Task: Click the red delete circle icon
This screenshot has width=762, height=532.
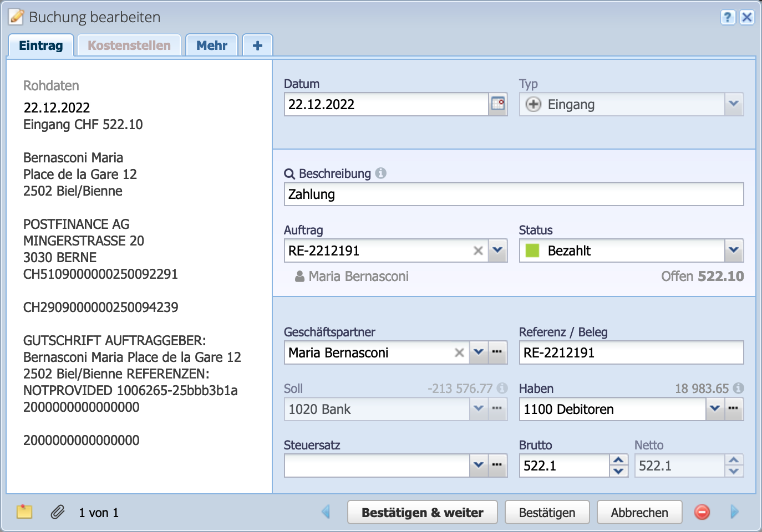Action: click(702, 512)
